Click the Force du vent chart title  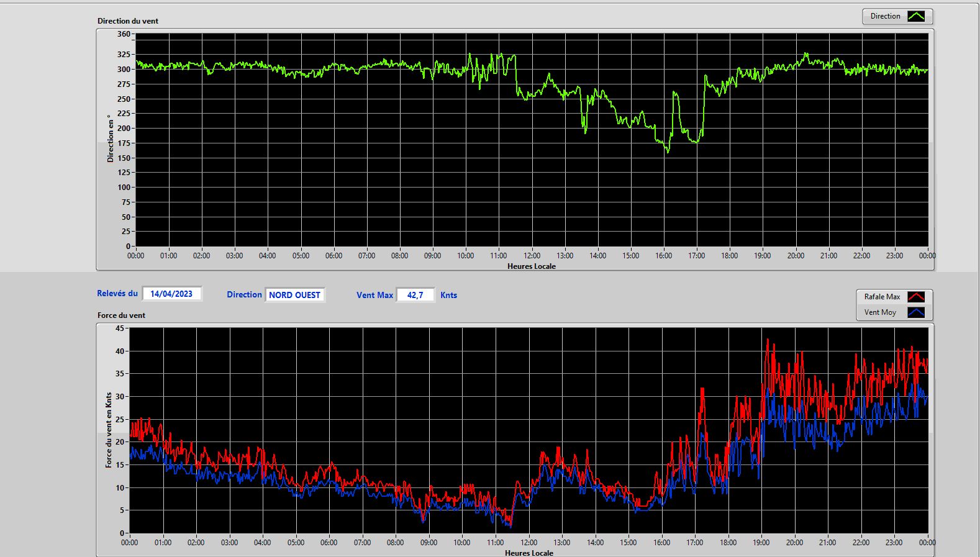tap(121, 315)
